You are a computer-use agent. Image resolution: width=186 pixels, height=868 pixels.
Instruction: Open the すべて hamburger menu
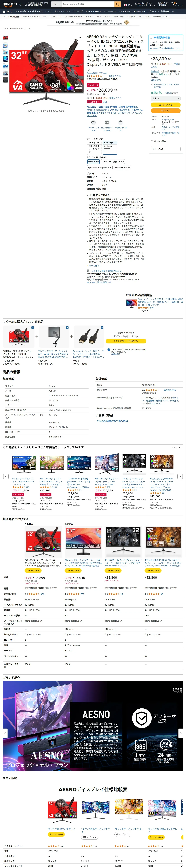coord(7,11)
